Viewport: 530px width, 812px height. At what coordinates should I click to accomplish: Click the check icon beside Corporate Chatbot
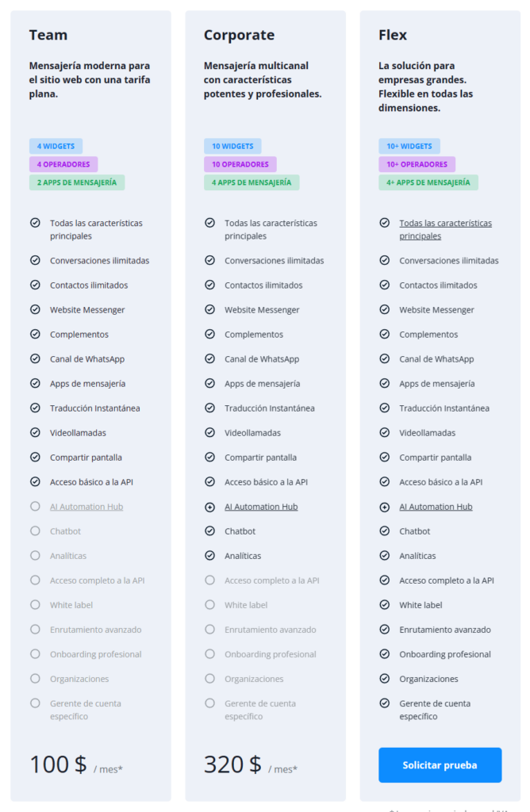point(209,531)
